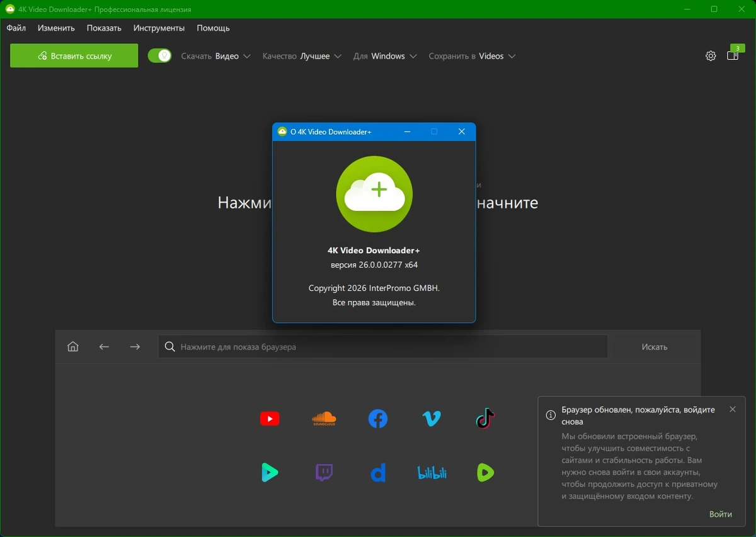Click the 4K Video Downloader+ title bar icon
The width and height of the screenshot is (756, 537).
tap(10, 9)
